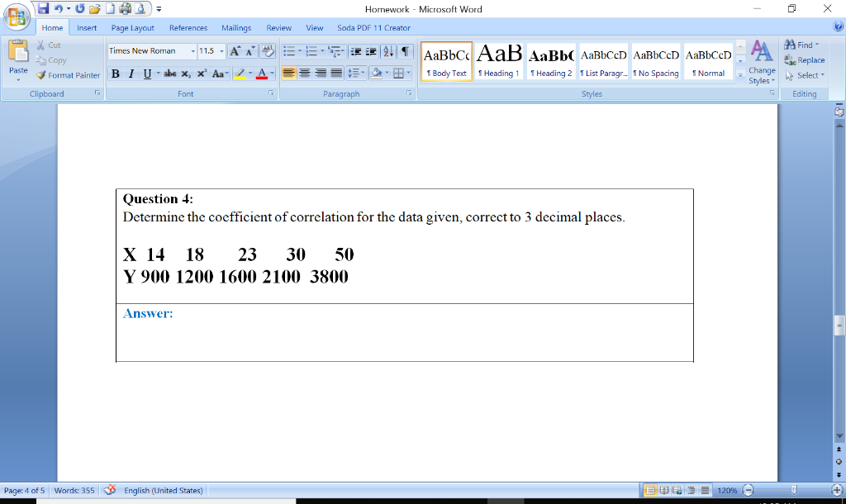Viewport: 846px width, 504px height.
Task: Open the Sort dialog icon
Action: tap(387, 50)
